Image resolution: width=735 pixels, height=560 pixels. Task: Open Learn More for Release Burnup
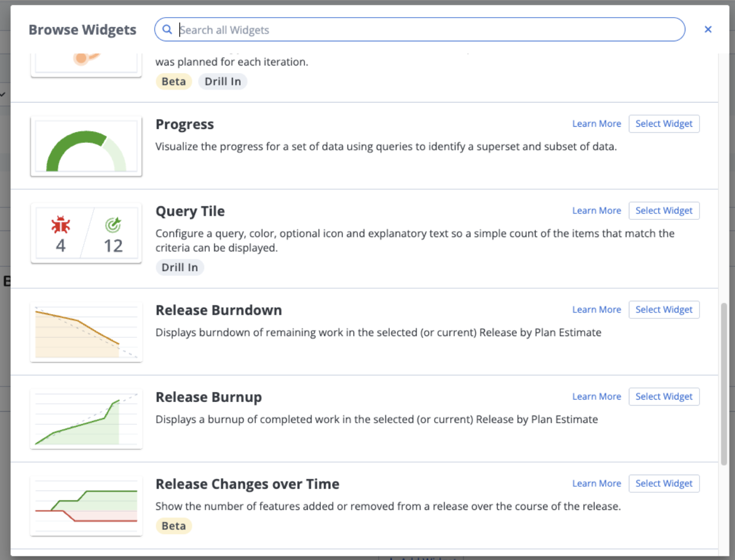pos(596,397)
